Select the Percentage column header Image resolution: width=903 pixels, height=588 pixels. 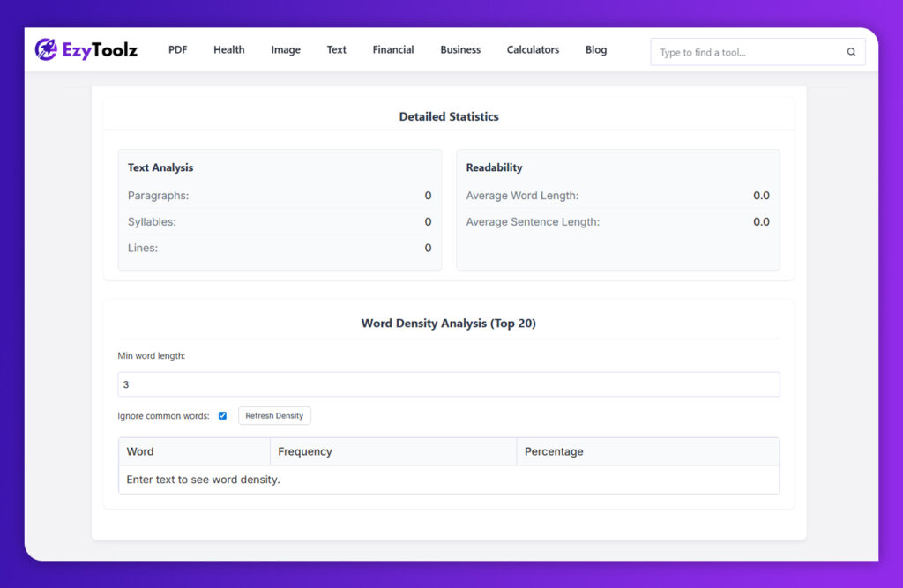pyautogui.click(x=554, y=451)
